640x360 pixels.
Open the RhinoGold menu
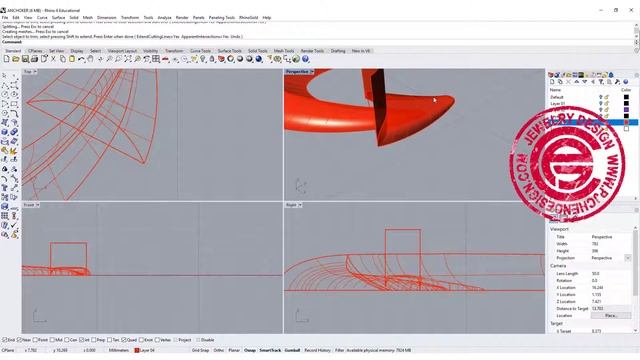[x=249, y=18]
